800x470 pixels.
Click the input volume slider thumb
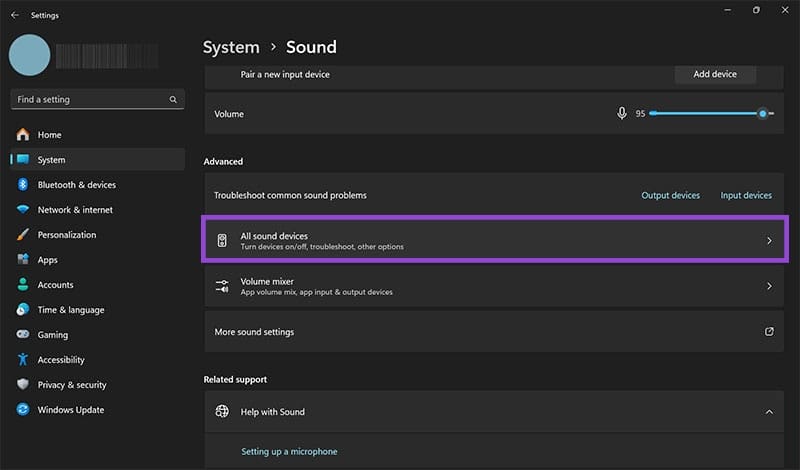coord(763,113)
